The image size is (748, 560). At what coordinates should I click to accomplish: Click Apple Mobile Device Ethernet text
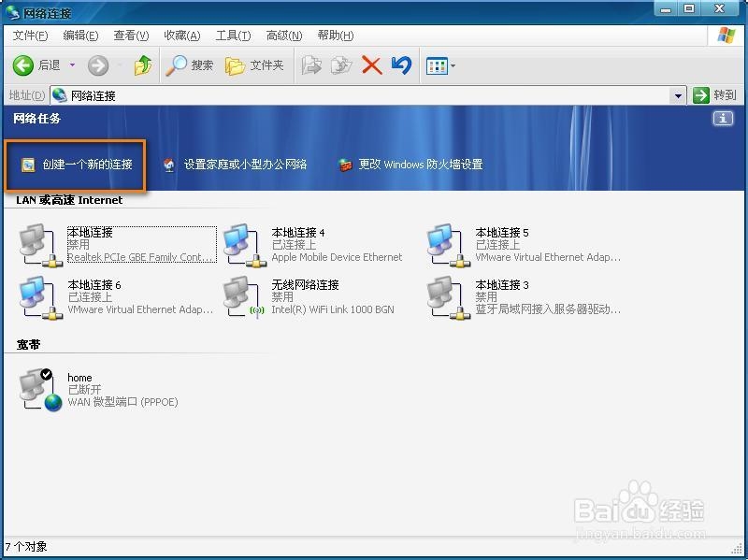coord(337,257)
